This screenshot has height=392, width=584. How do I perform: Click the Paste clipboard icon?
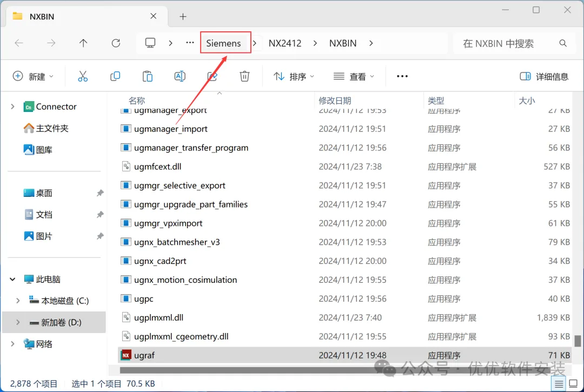point(148,76)
